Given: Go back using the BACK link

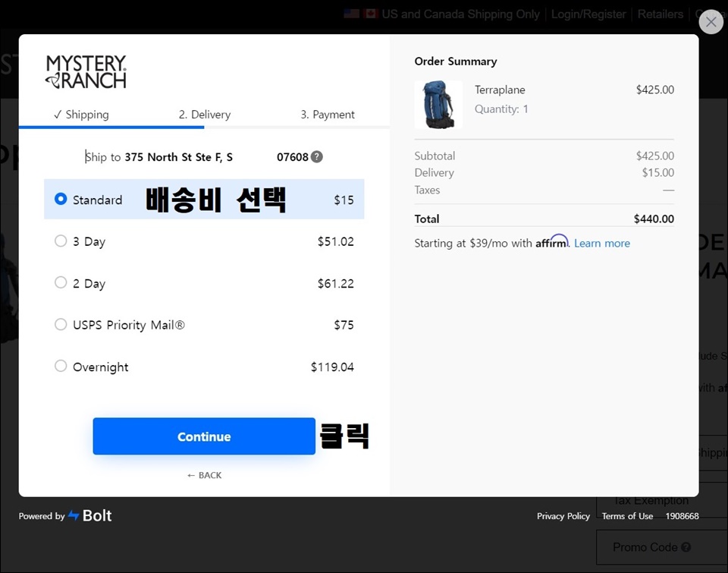Looking at the screenshot, I should coord(204,475).
